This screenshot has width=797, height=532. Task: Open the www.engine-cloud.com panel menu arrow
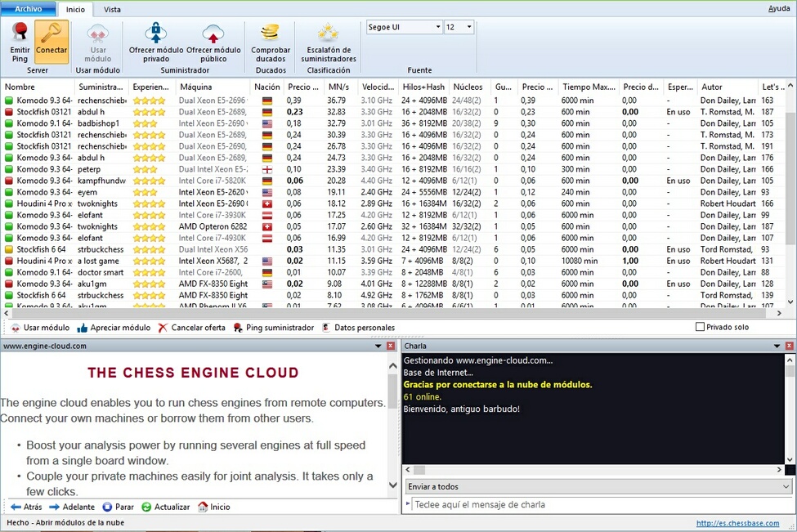point(378,346)
